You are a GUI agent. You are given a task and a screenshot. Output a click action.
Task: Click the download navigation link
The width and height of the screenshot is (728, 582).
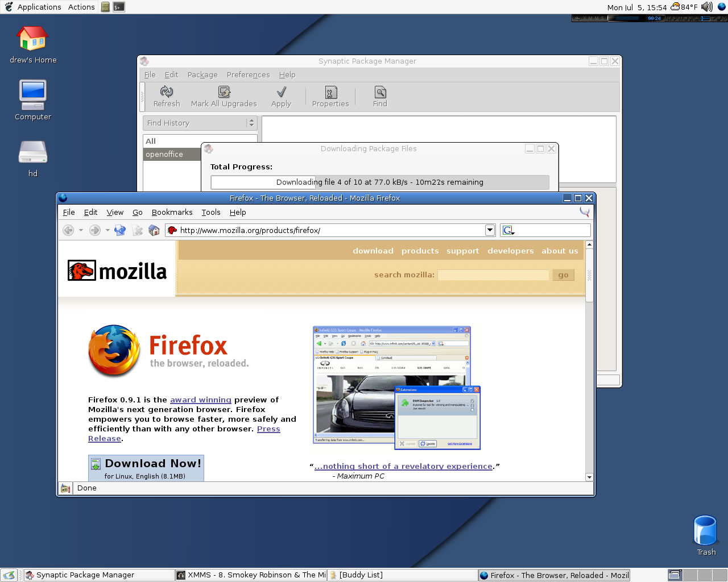373,251
